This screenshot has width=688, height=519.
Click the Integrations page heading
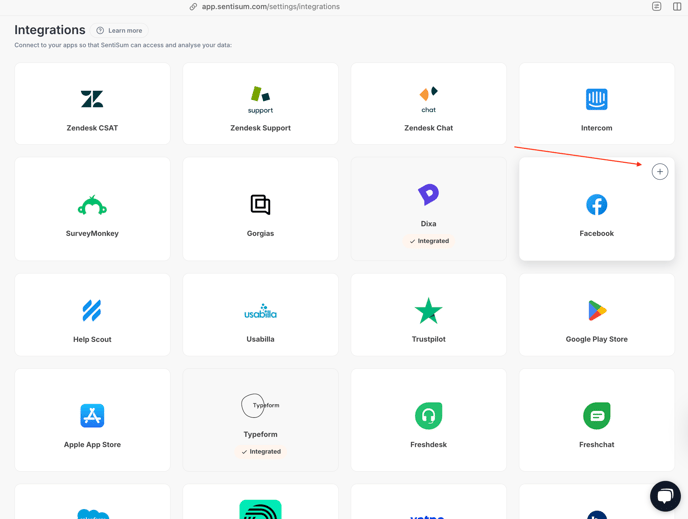[x=50, y=30]
